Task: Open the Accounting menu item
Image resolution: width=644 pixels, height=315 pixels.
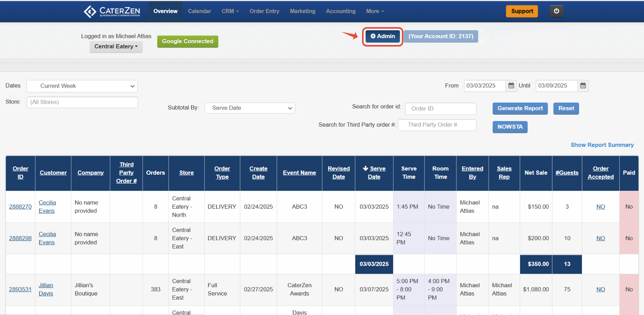Action: [x=341, y=11]
